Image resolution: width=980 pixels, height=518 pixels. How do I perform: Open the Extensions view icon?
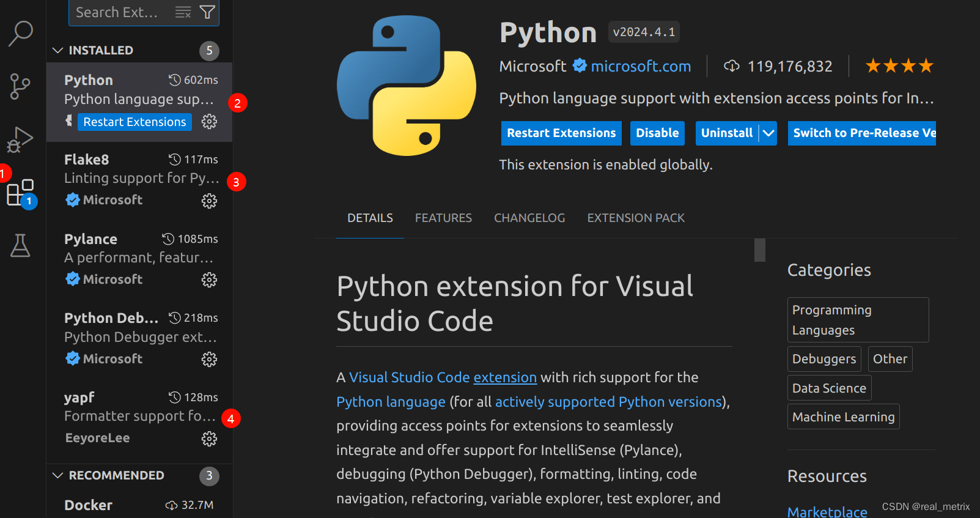coord(20,193)
